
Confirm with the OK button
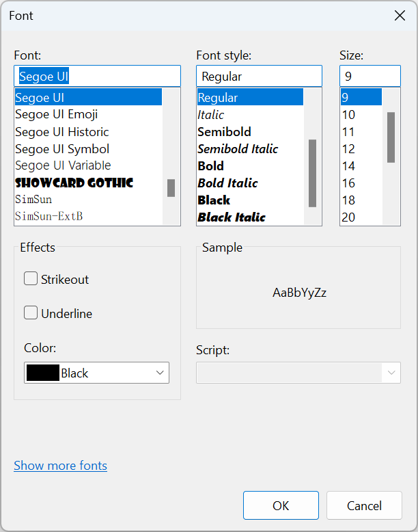[x=281, y=505]
